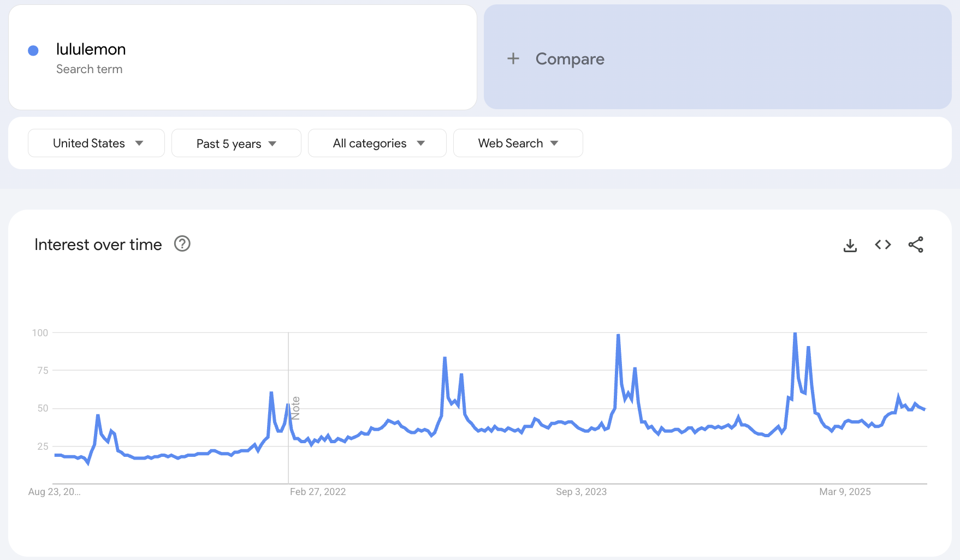Open the Interest over time help icon
Screen dimensions: 960x560
click(182, 244)
